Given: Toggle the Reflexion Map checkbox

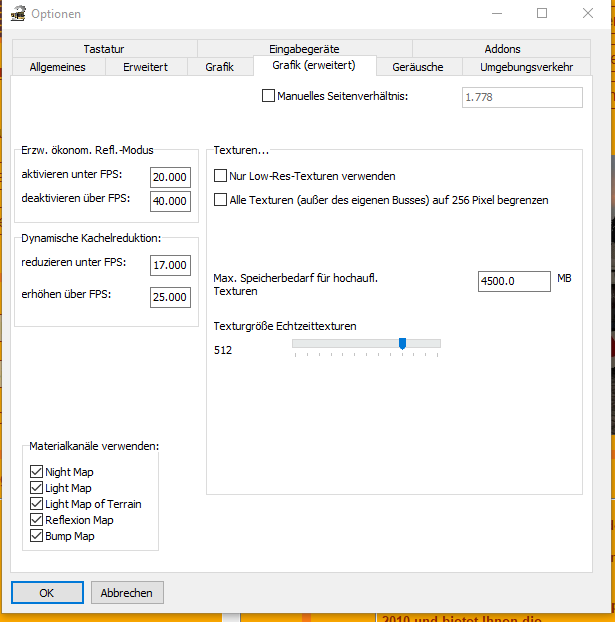Looking at the screenshot, I should click(x=37, y=519).
